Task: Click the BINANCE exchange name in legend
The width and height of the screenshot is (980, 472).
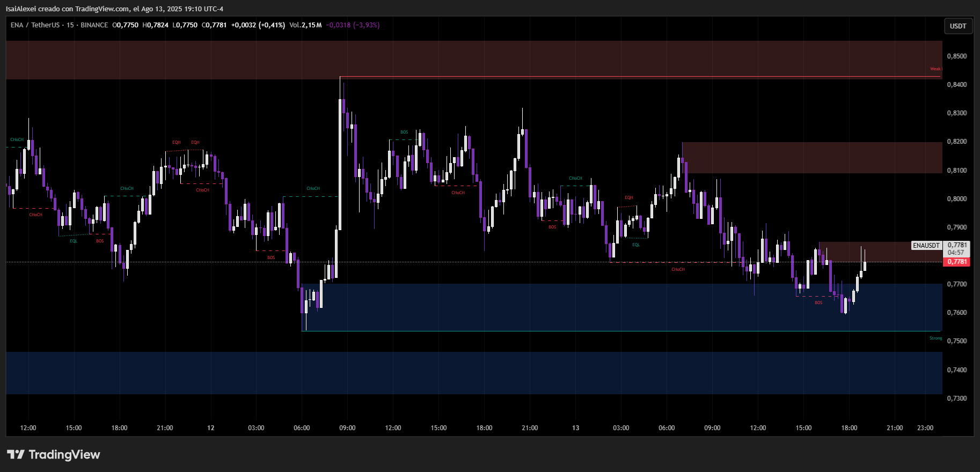Action: pyautogui.click(x=94, y=25)
